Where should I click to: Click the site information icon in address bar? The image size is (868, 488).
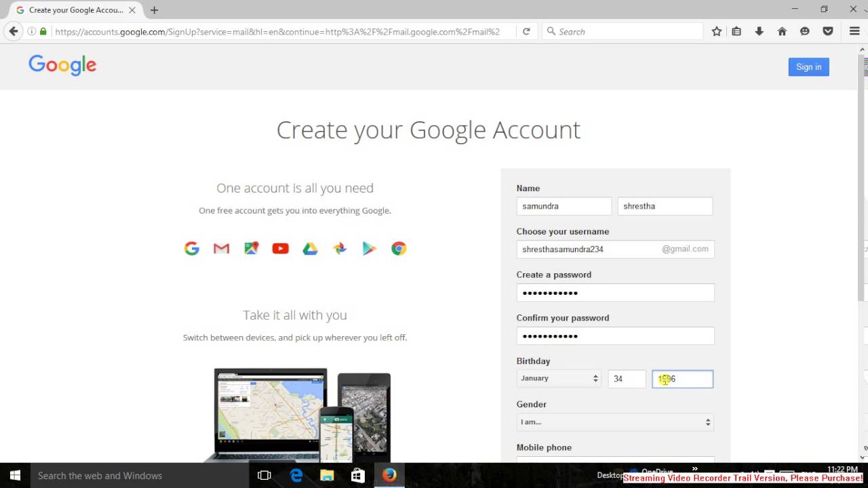(x=32, y=31)
